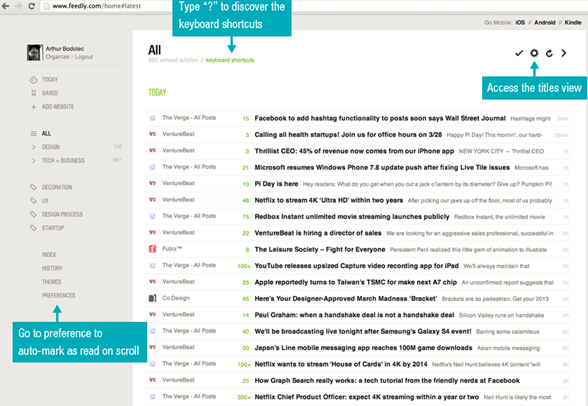588x406 pixels.
Task: Click VentureBeat icon beside Thrillist CEO article
Action: coord(152,150)
